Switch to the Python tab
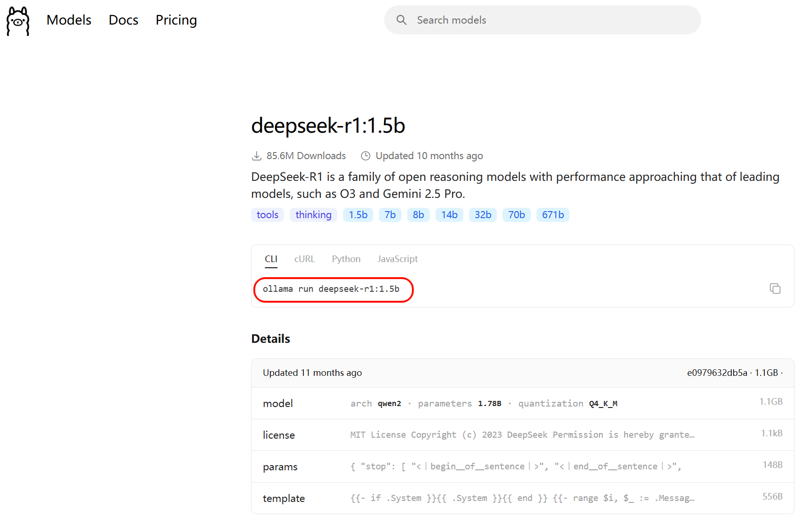Image resolution: width=812 pixels, height=518 pixels. pyautogui.click(x=346, y=259)
